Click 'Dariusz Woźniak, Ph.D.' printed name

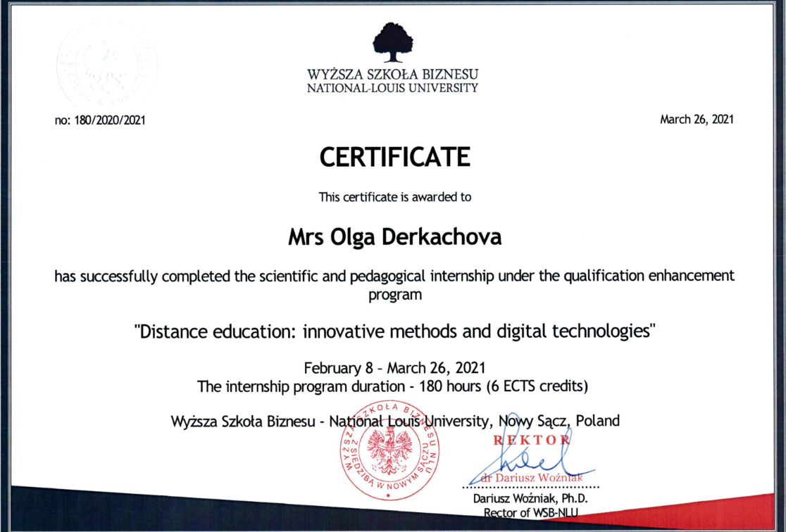[x=530, y=498]
